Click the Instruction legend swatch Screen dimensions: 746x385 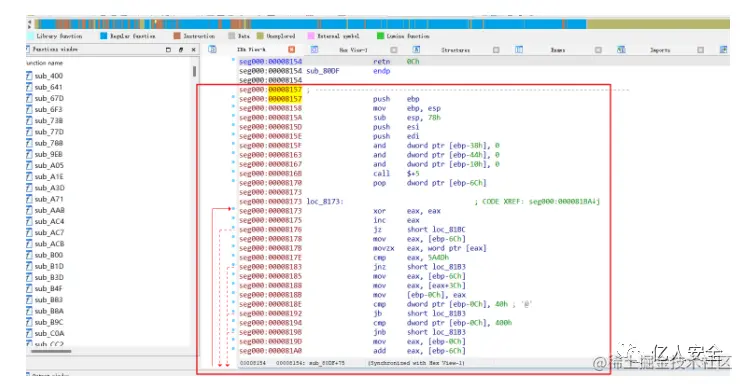tap(177, 36)
